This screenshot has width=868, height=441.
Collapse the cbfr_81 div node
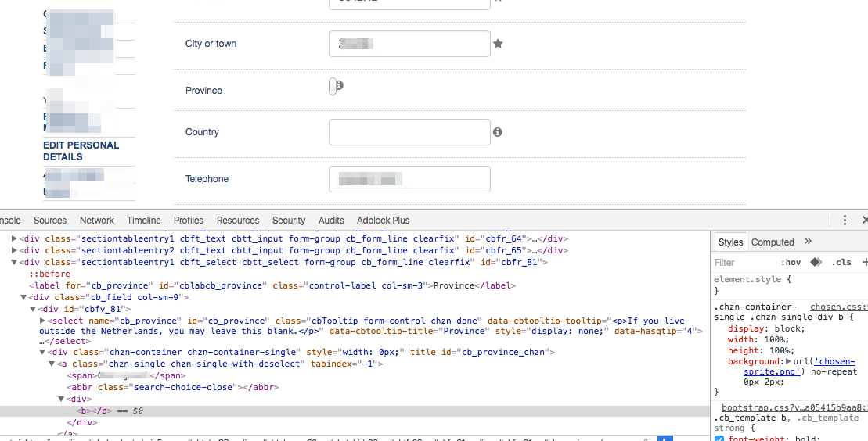point(14,262)
